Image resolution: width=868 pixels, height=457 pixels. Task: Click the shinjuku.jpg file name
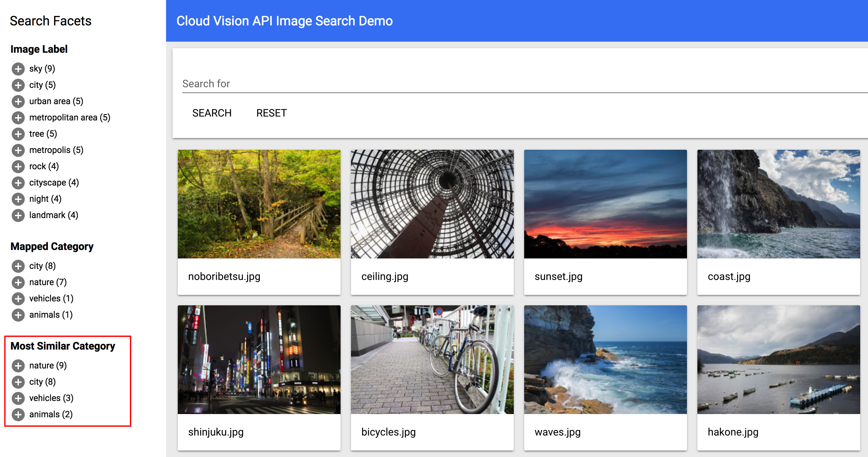(216, 432)
